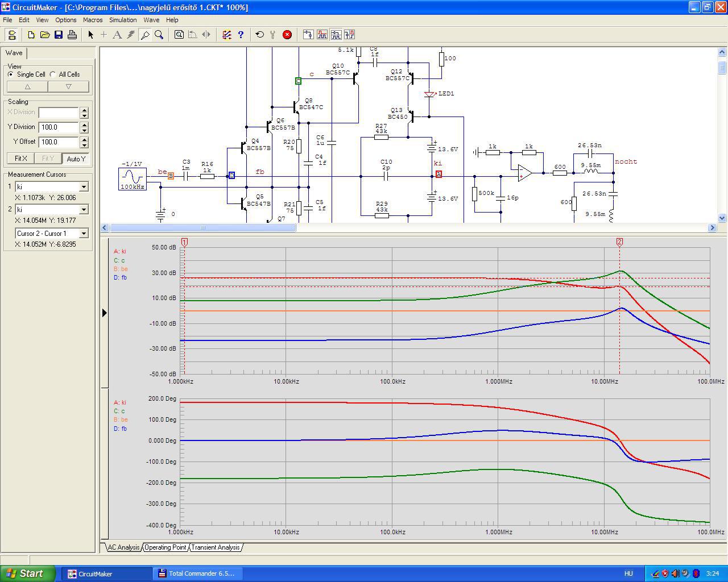The height and width of the screenshot is (582, 728).
Task: Open the cursor 2 signal dropdown
Action: (x=84, y=210)
